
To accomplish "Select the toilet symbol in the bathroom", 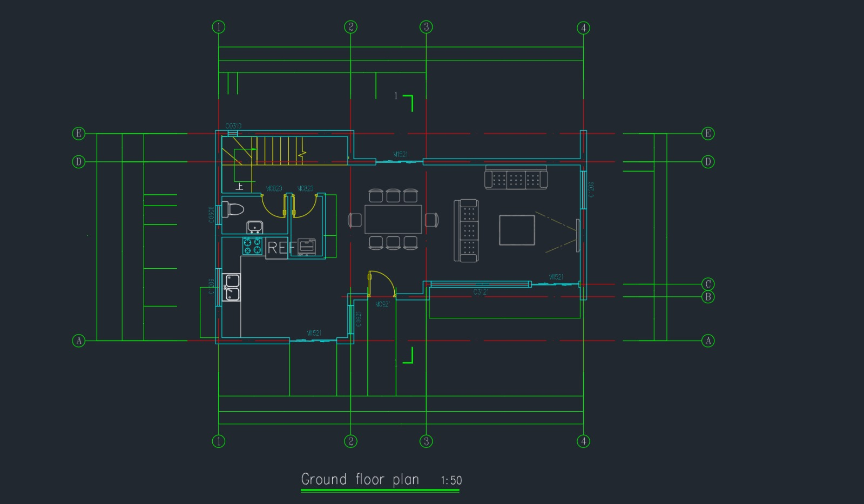I will (x=233, y=209).
